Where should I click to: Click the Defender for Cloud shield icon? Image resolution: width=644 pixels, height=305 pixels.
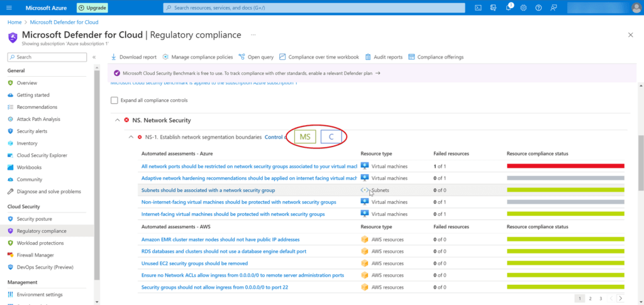(13, 37)
